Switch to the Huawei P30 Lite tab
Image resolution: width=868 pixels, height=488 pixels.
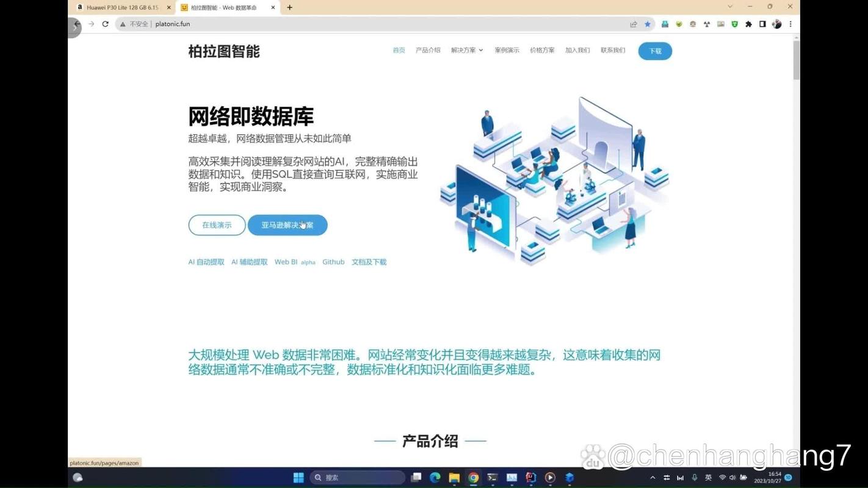[122, 7]
